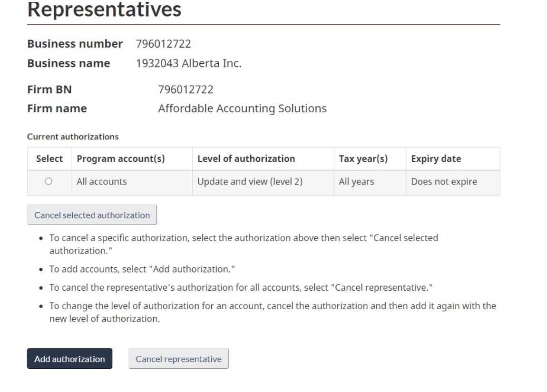Click the Add authorization button

[x=69, y=359]
